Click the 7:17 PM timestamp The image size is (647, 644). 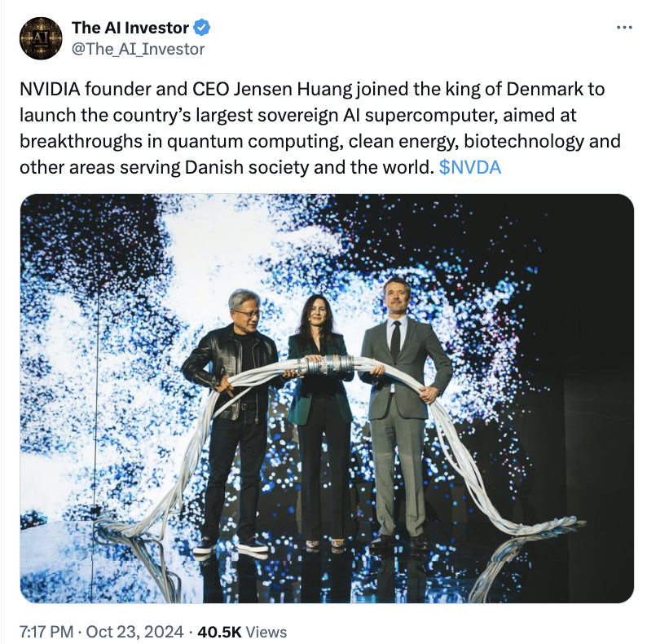(x=46, y=632)
